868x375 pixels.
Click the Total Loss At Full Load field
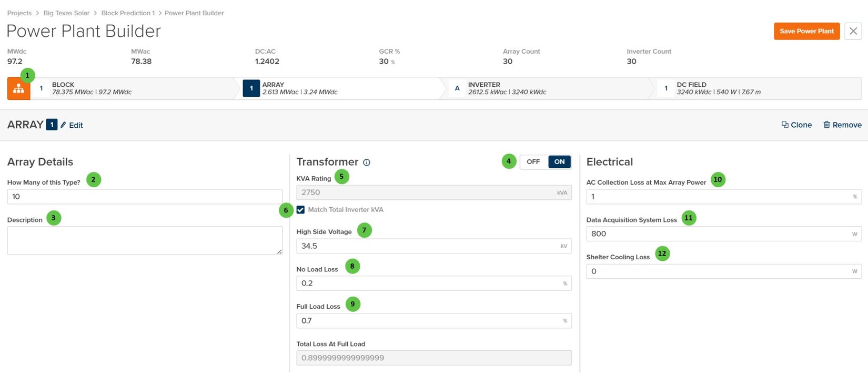[434, 358]
